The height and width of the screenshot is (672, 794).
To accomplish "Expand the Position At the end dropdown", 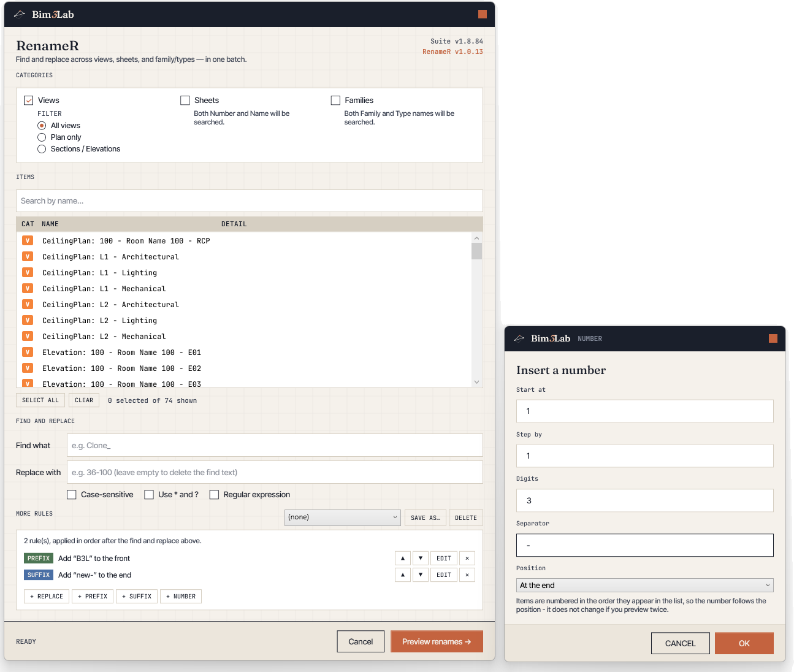I will [x=645, y=586].
